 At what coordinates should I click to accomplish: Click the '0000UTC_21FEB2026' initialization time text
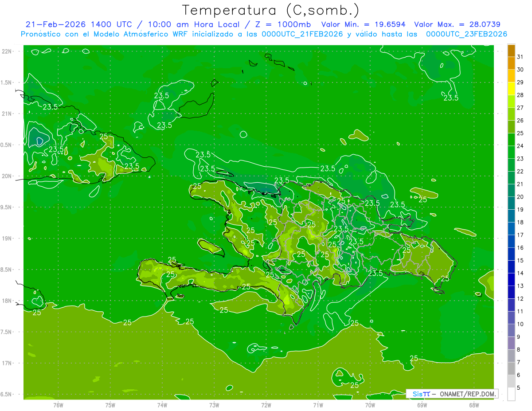[302, 34]
